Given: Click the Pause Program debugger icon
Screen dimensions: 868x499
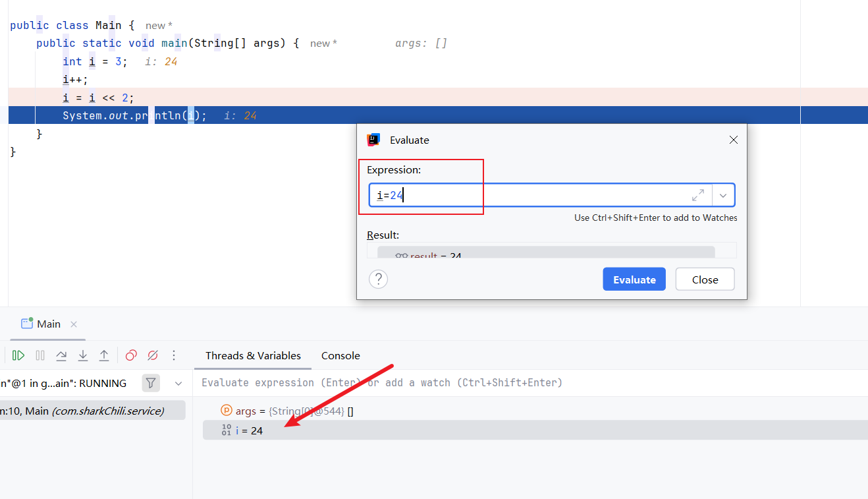Looking at the screenshot, I should 40,355.
